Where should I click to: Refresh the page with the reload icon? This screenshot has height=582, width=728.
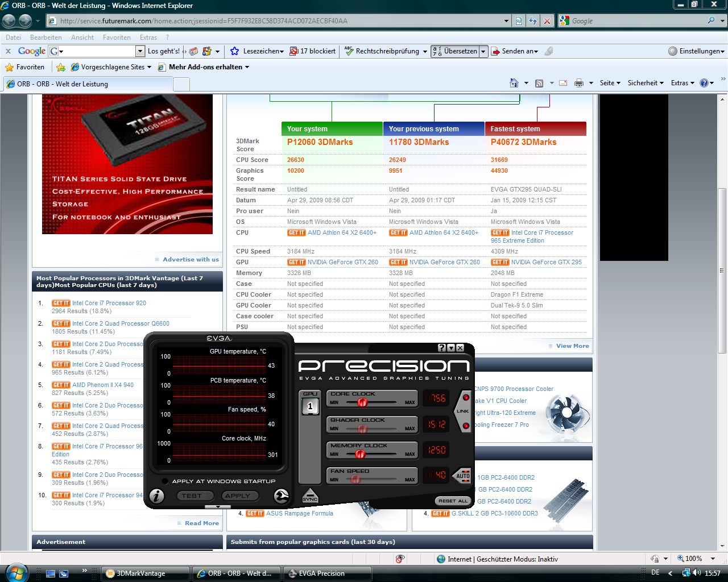click(x=533, y=21)
